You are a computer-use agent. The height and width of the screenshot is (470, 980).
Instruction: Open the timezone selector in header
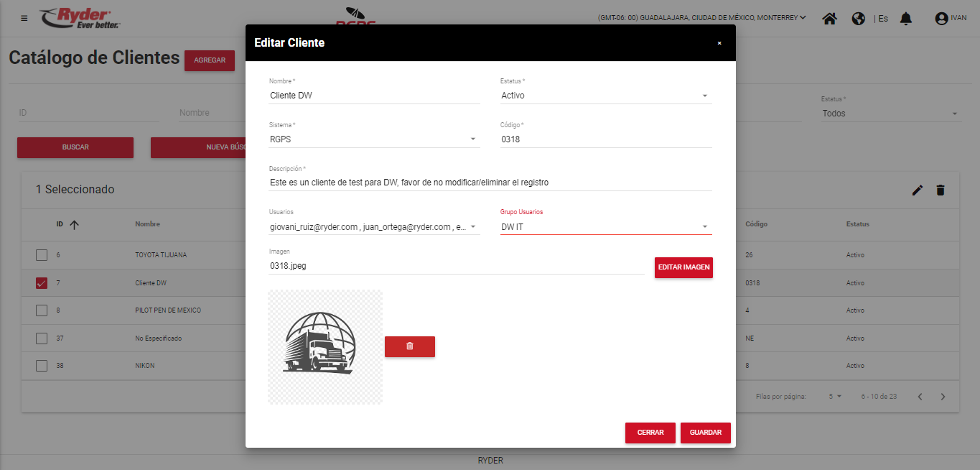coord(701,18)
